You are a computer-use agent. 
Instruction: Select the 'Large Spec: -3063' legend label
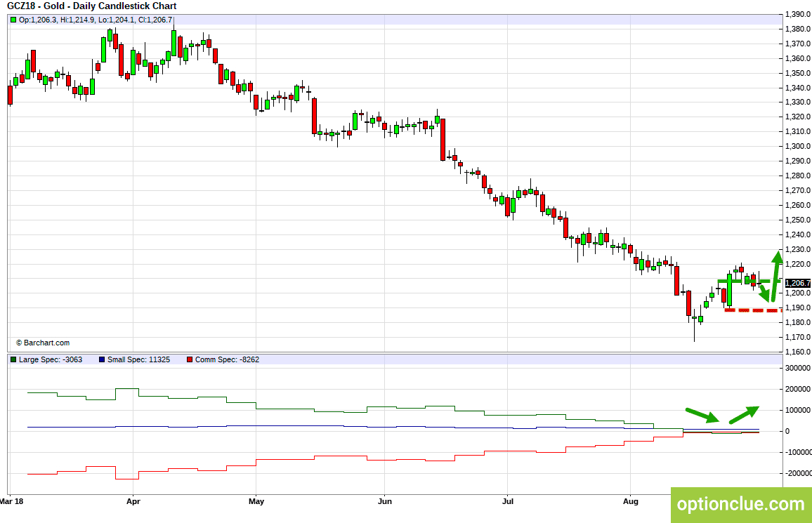[x=51, y=359]
